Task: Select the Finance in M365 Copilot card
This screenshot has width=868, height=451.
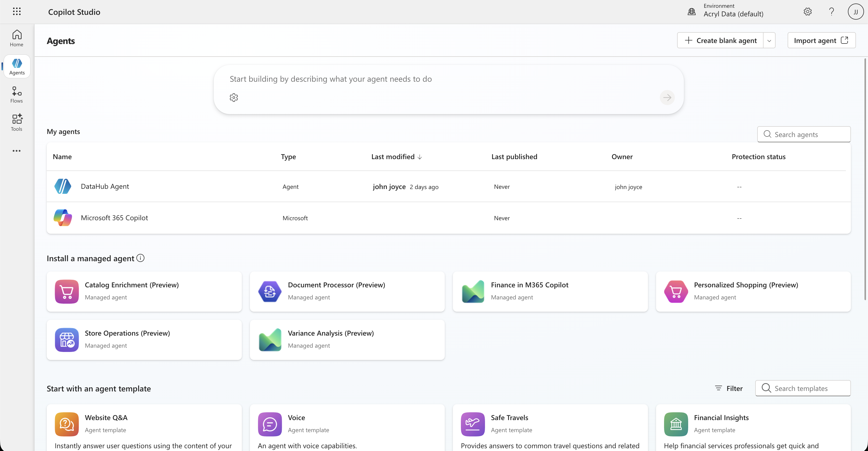Action: [x=550, y=291]
